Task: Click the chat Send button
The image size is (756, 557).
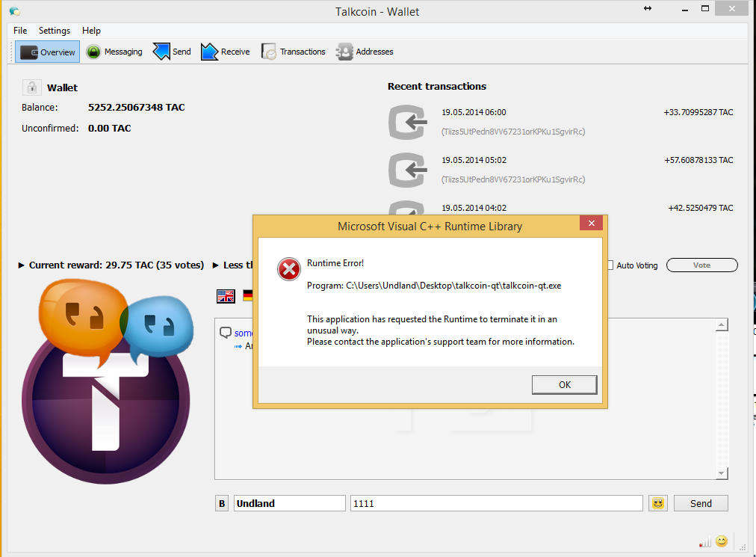Action: pos(701,503)
